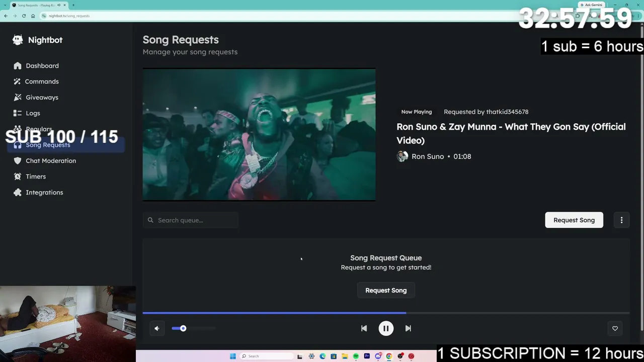The image size is (644, 362).
Task: Click the white Request Song button
Action: (x=574, y=220)
